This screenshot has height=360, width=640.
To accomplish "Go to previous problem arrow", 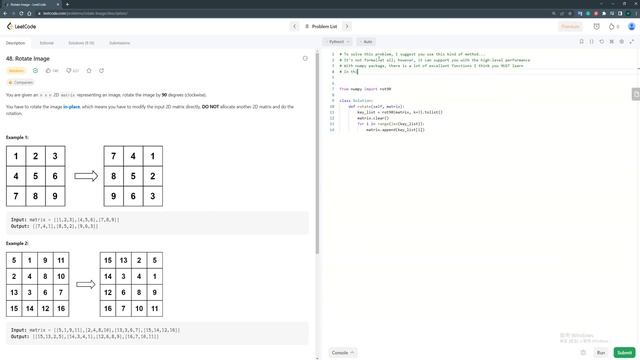I will (x=294, y=27).
